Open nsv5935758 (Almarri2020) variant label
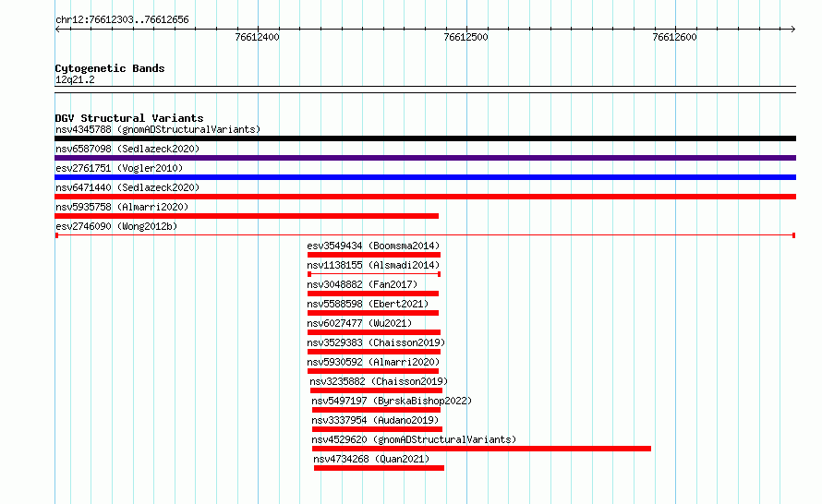Image resolution: width=822 pixels, height=504 pixels. tap(122, 207)
